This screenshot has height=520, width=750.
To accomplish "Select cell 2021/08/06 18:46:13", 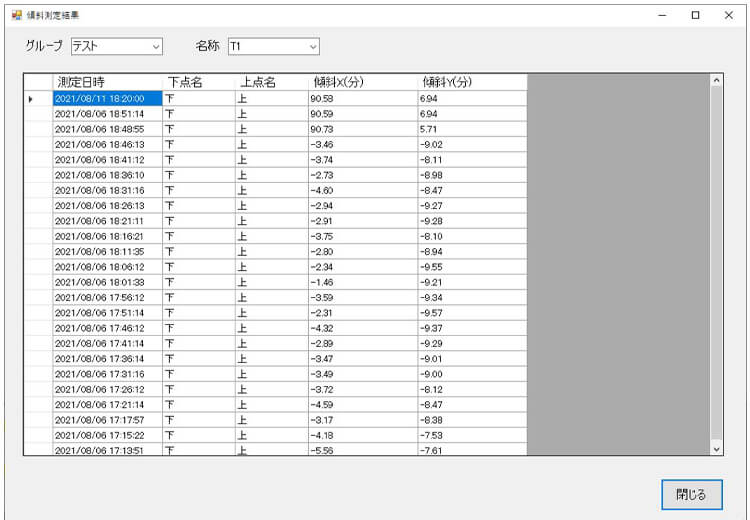I will (108, 144).
